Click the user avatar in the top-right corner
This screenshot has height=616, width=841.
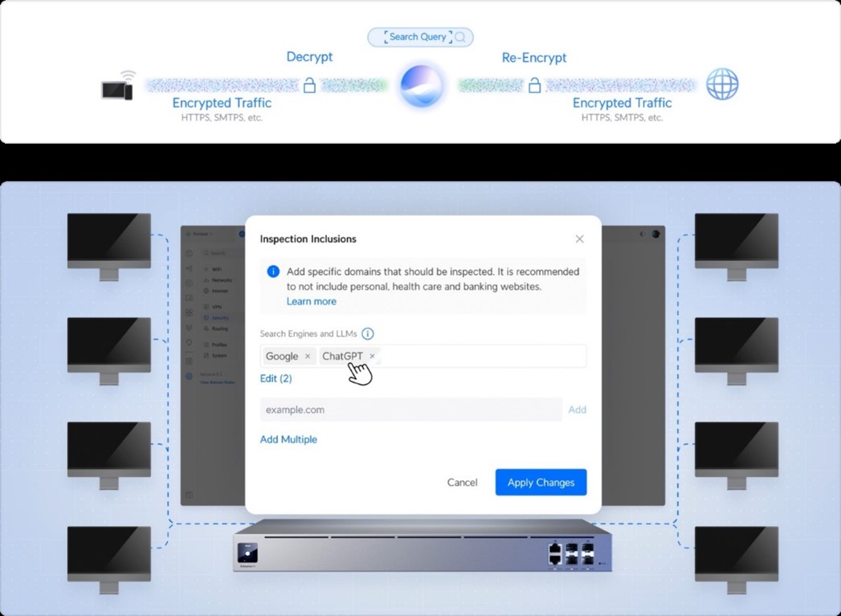point(655,234)
